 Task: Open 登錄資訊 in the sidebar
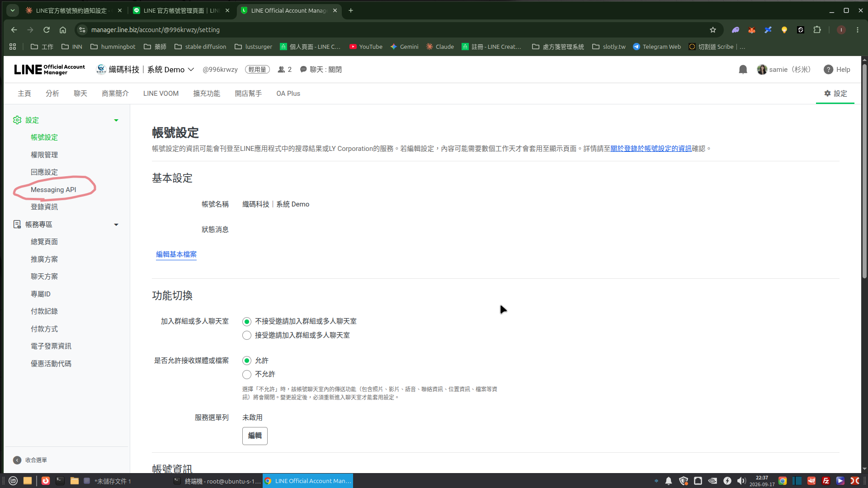coord(44,207)
